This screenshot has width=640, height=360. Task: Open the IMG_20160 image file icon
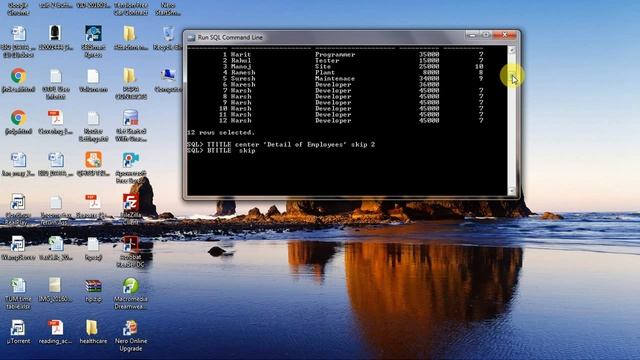pyautogui.click(x=55, y=290)
